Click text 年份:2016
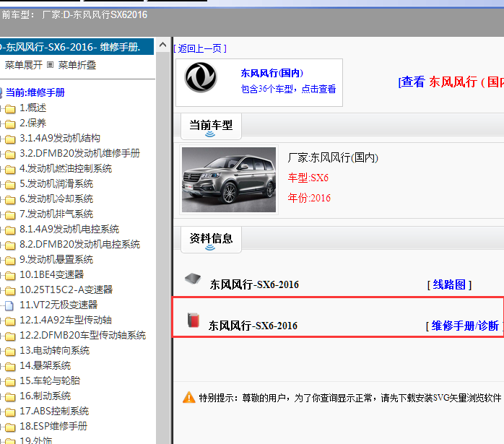This screenshot has width=504, height=444. (x=309, y=198)
